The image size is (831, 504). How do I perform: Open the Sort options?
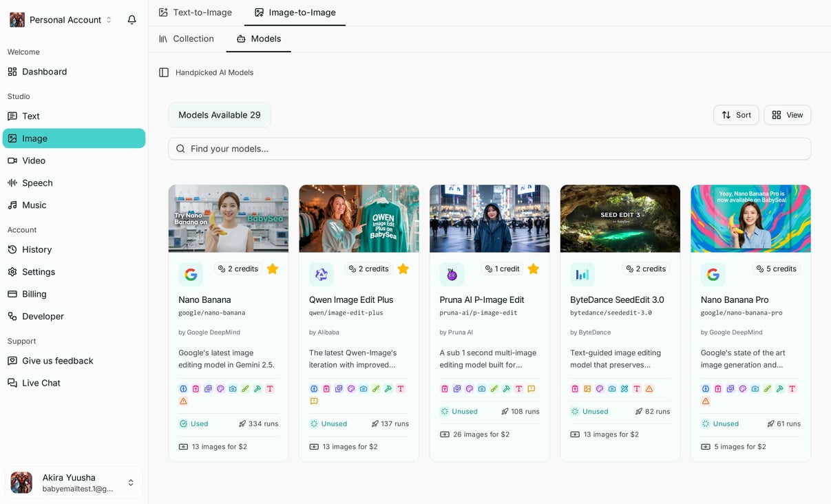736,115
